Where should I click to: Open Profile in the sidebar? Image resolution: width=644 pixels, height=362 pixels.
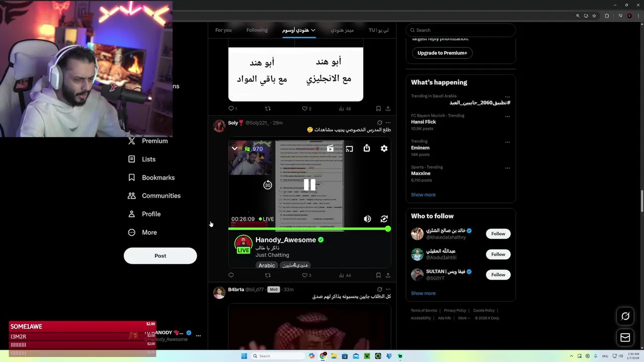pyautogui.click(x=144, y=214)
